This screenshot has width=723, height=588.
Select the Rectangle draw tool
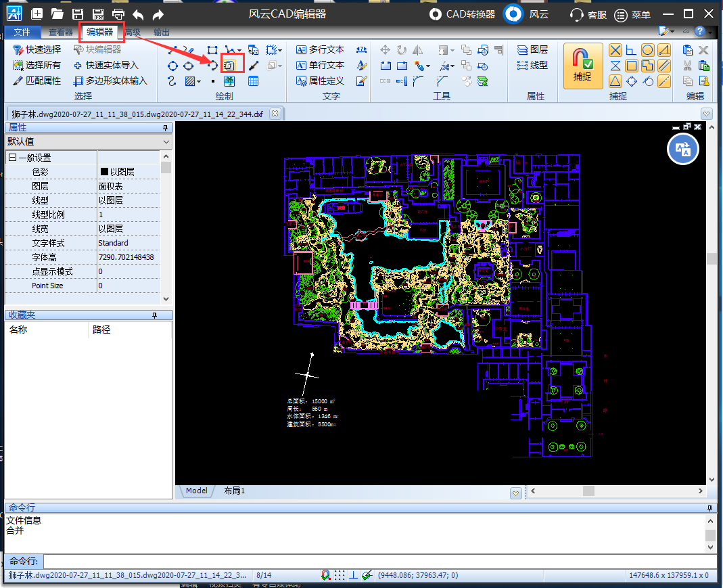(212, 50)
